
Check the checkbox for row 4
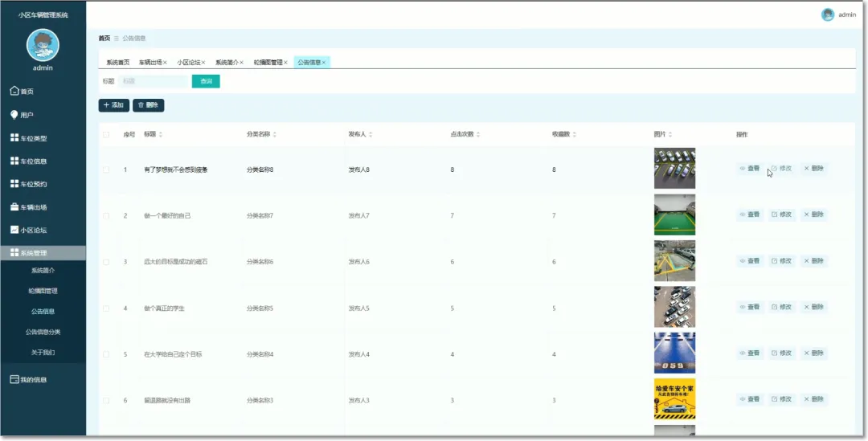106,308
